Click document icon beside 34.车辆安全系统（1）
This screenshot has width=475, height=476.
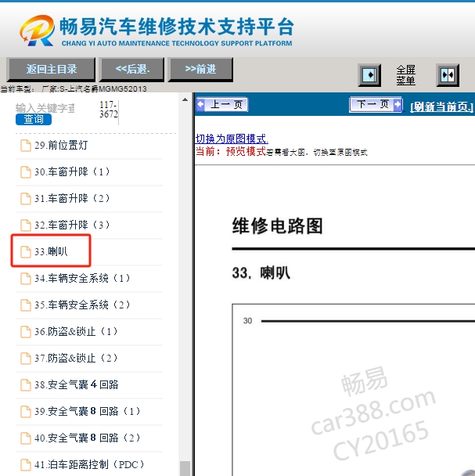26,279
